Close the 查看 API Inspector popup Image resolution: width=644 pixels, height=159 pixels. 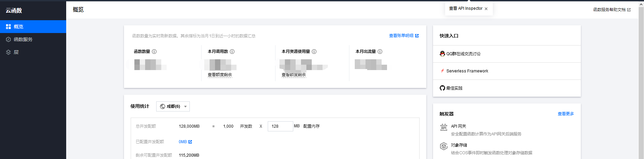(486, 9)
